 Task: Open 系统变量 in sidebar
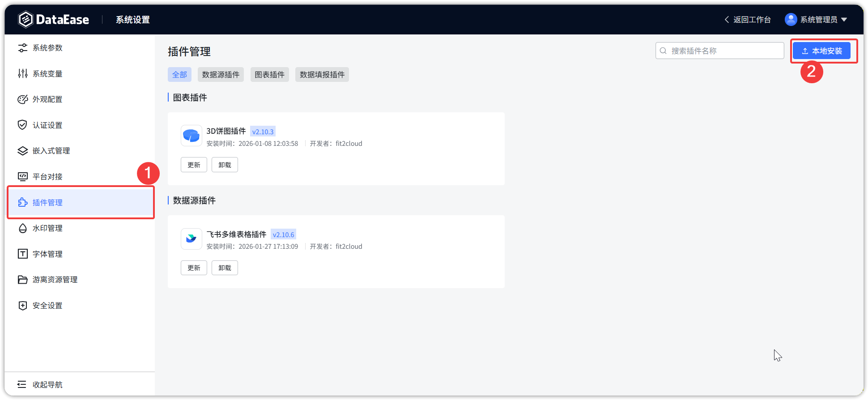pyautogui.click(x=81, y=74)
